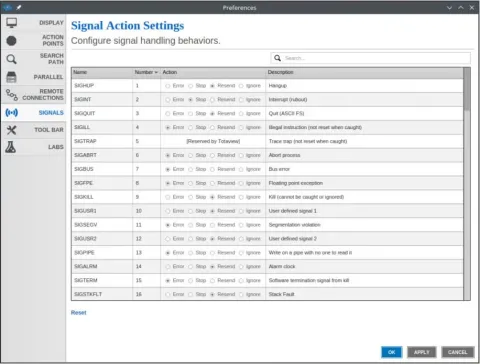Click the 'Reserved by Totalview' cell

click(213, 141)
